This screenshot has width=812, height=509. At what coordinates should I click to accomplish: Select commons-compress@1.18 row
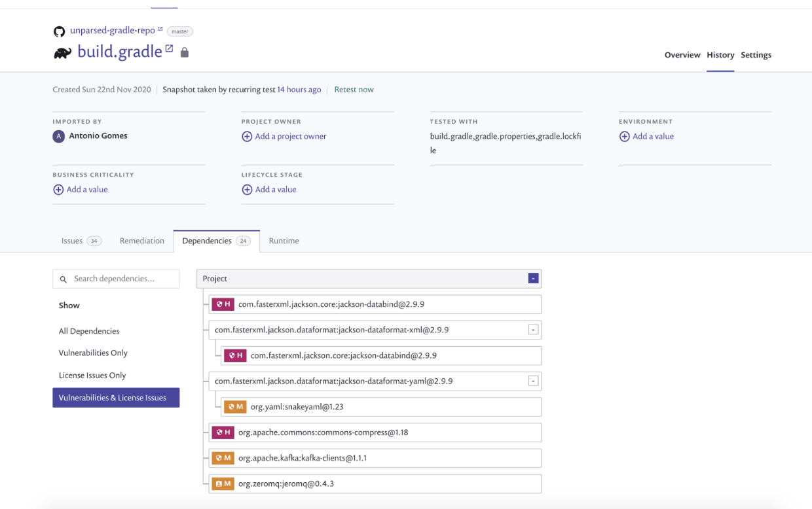coord(375,432)
